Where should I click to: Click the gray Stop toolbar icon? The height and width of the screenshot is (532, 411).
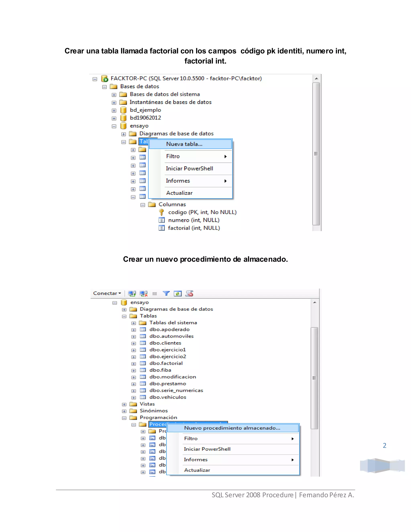click(x=155, y=294)
